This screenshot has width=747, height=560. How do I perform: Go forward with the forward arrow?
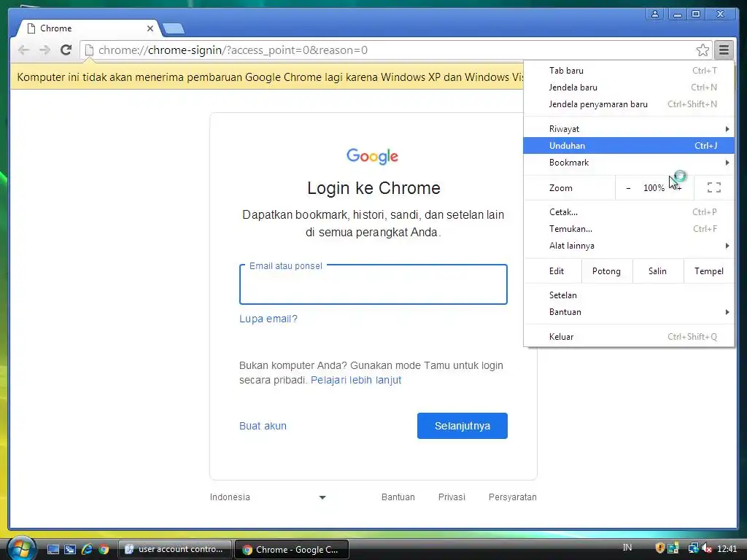44,50
